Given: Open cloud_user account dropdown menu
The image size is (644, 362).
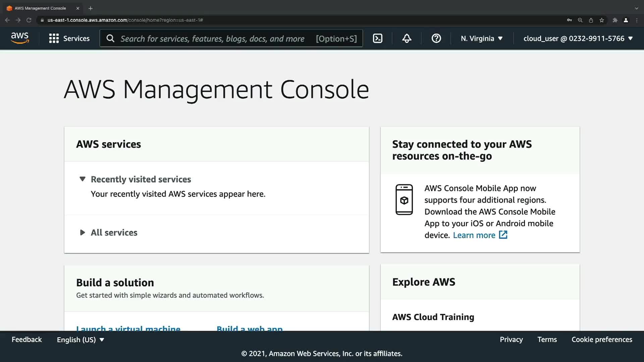Looking at the screenshot, I should [578, 39].
